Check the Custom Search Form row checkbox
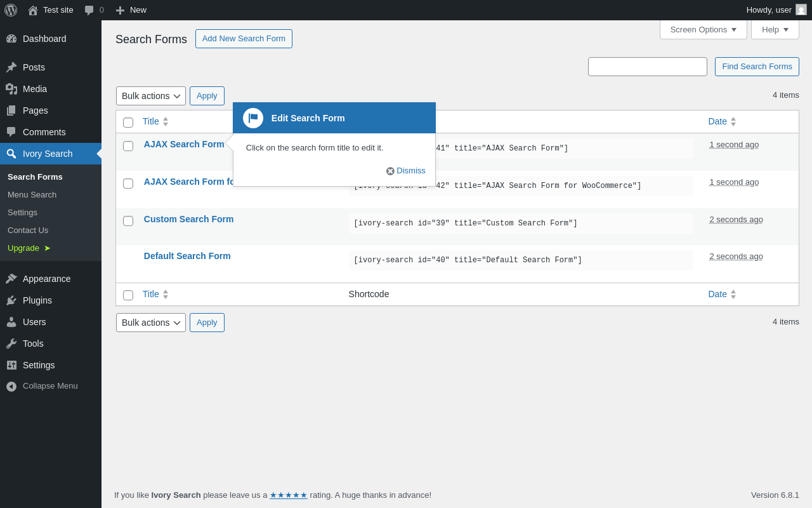812x508 pixels. 128,221
